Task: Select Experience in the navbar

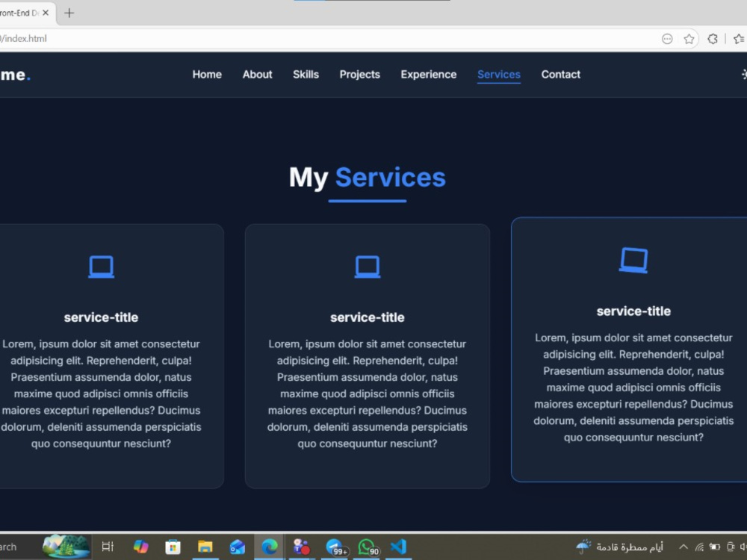Action: tap(428, 74)
